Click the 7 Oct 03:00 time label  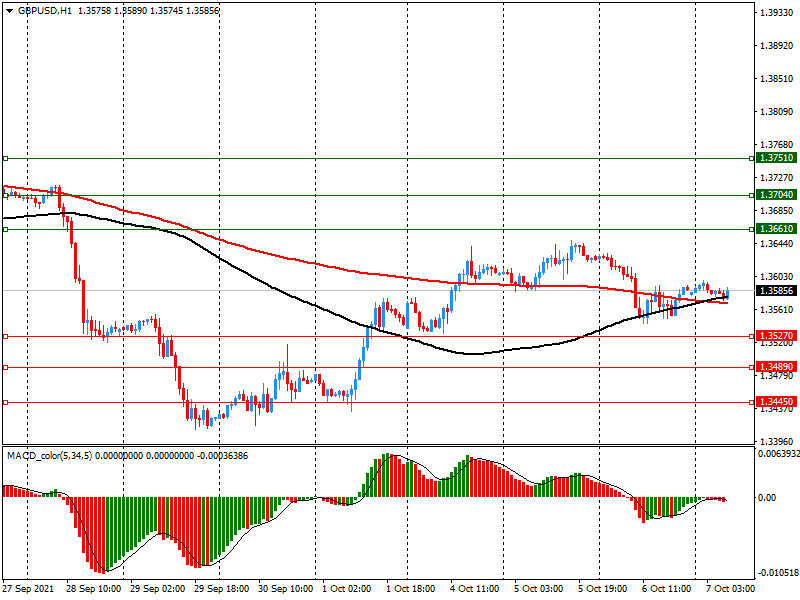(x=731, y=588)
